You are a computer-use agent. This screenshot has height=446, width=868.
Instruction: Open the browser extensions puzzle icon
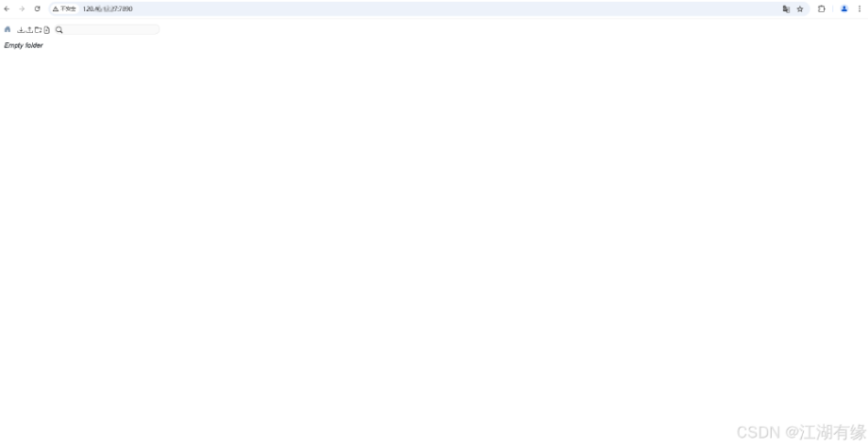(822, 8)
